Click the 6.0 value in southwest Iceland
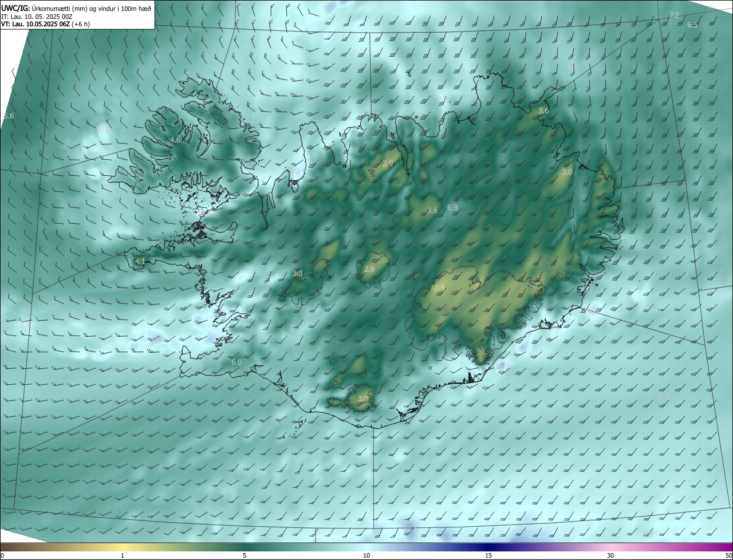The width and height of the screenshot is (733, 560). (x=237, y=362)
